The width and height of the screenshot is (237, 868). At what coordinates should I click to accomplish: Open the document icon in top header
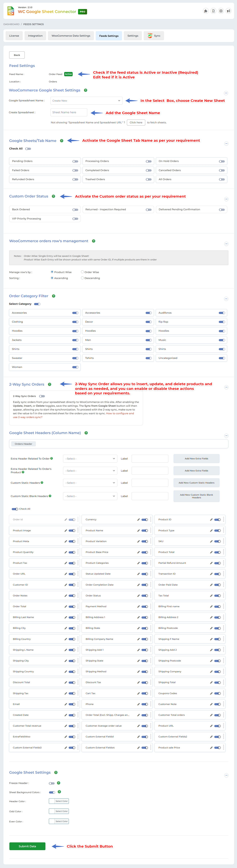[213, 11]
